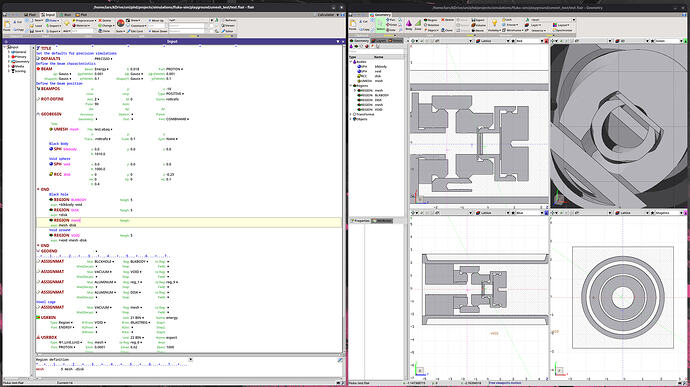Select the USRBIN card

coord(48,317)
